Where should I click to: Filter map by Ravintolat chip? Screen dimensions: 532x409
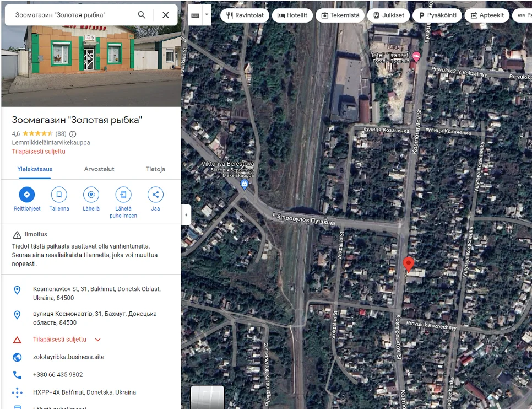click(244, 15)
